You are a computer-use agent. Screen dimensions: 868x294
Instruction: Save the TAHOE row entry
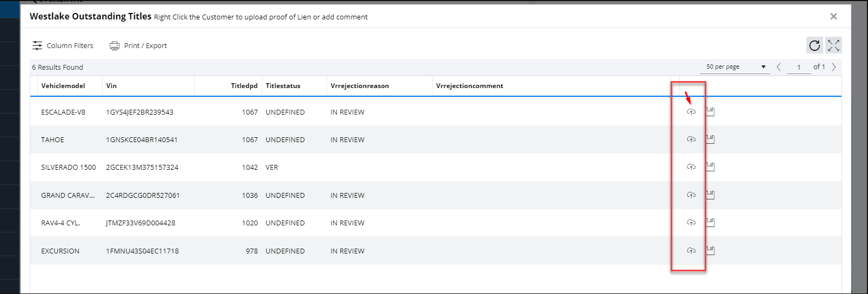pos(710,139)
